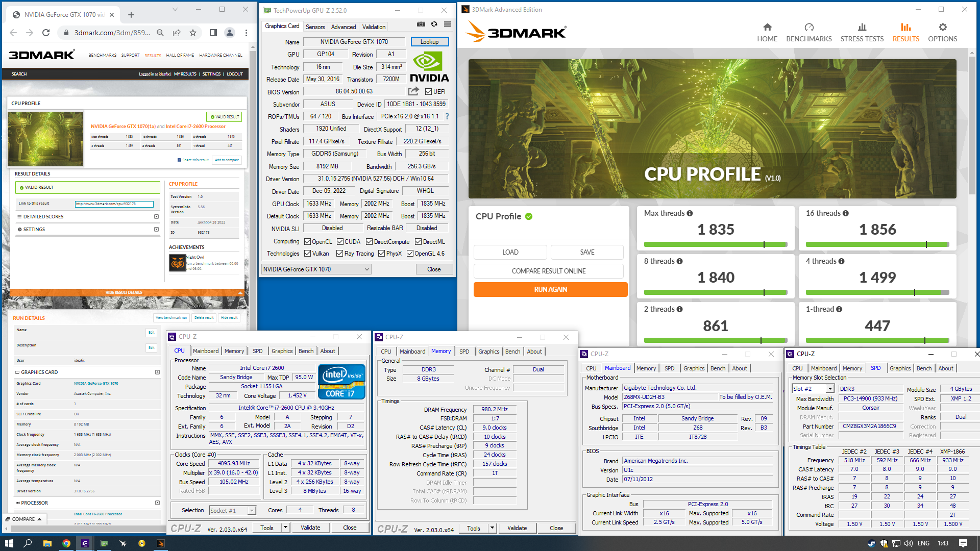Image resolution: width=980 pixels, height=551 pixels.
Task: Switch to the Sensors tab in GPU-Z
Action: tap(315, 27)
